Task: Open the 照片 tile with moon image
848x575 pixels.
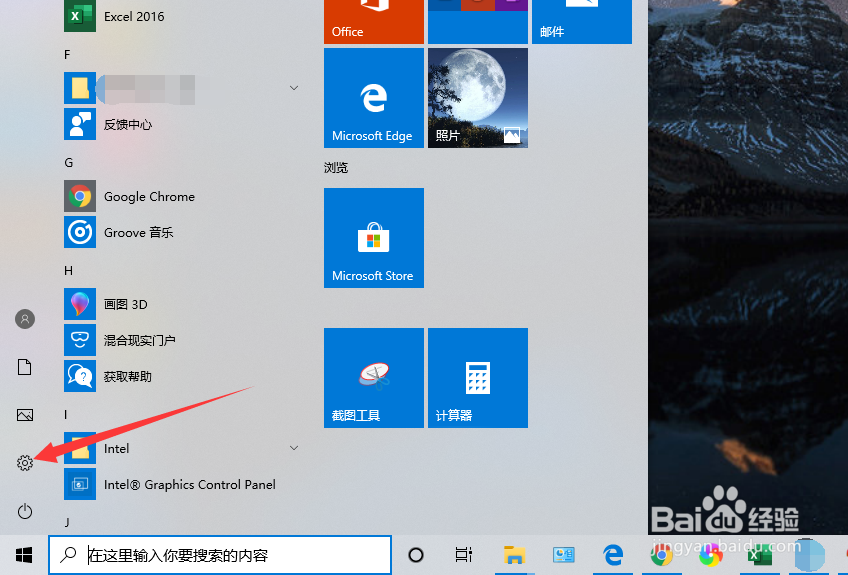Action: coord(478,98)
